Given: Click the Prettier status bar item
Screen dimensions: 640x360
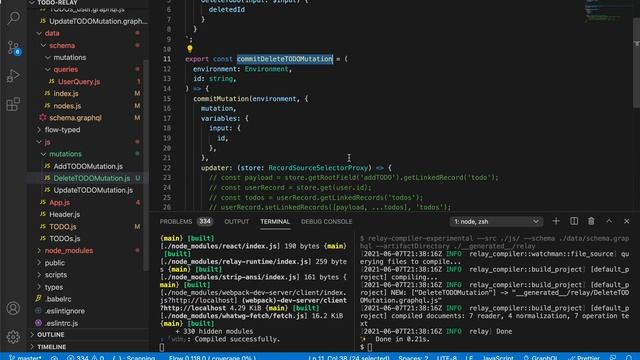Looking at the screenshot, I should click(x=584, y=357).
